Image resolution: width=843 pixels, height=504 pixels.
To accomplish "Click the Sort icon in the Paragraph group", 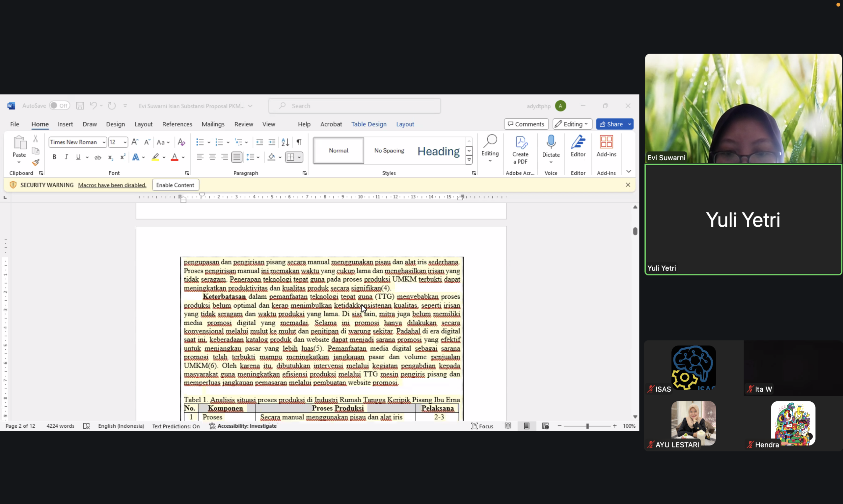I will pos(285,142).
